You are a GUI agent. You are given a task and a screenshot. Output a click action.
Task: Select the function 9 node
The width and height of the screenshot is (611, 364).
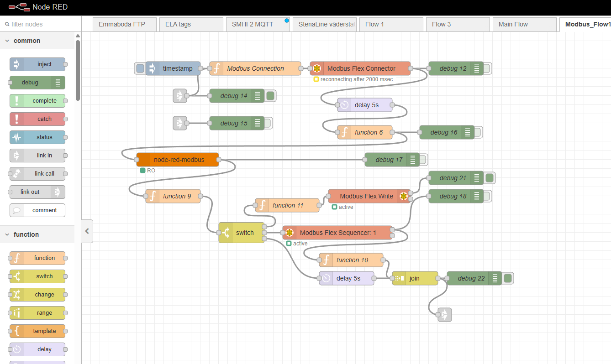[173, 196]
